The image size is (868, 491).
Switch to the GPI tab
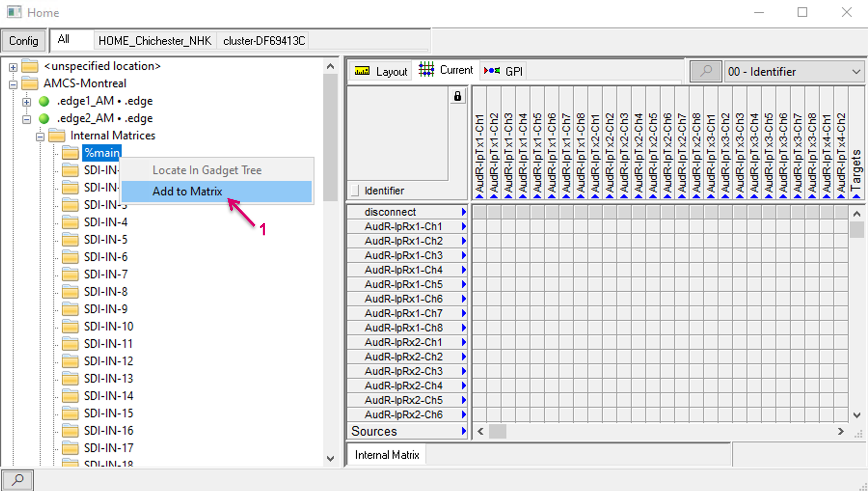503,71
